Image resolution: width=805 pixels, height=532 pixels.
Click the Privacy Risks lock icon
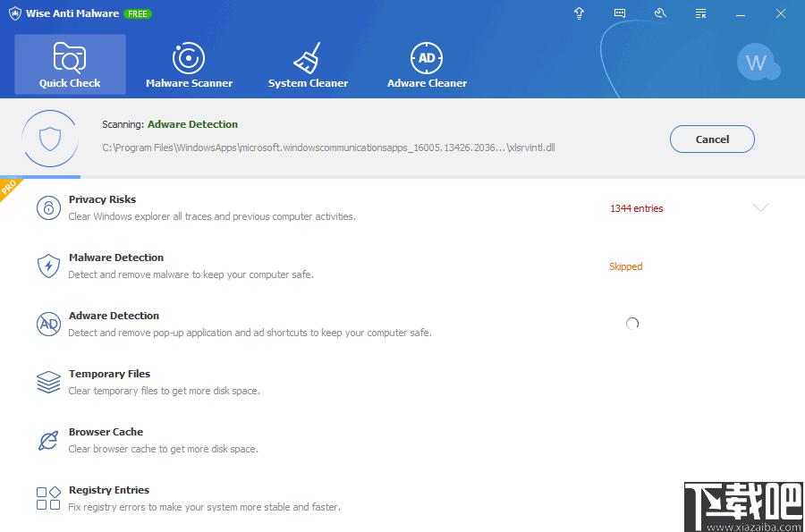click(49, 207)
